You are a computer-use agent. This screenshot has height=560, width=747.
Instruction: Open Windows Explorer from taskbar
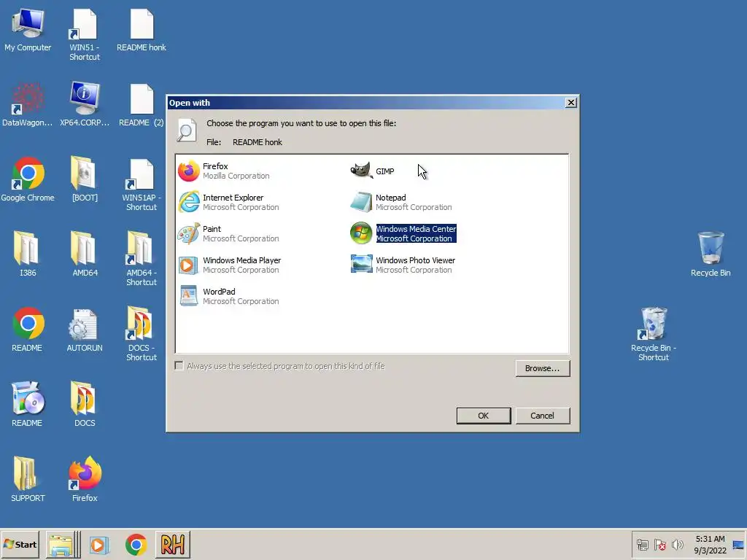click(61, 545)
